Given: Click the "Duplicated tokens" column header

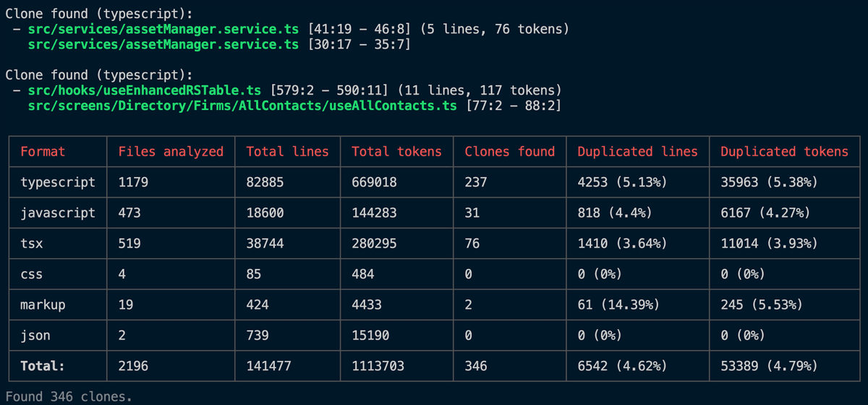Looking at the screenshot, I should pos(784,151).
